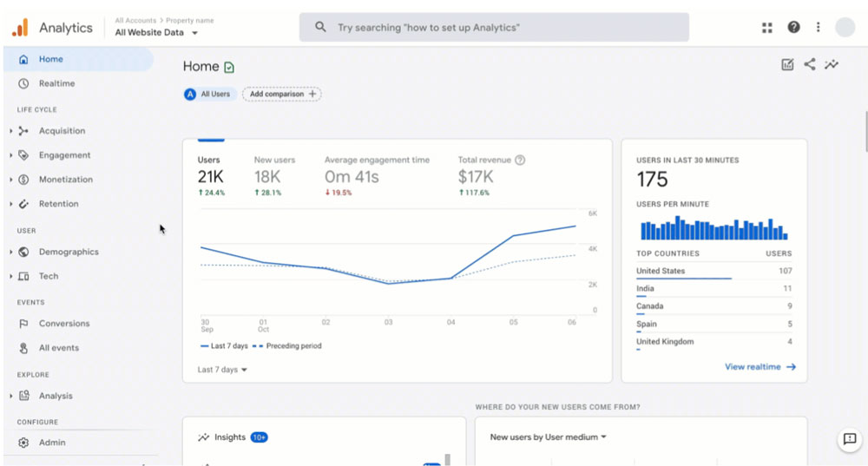Follow the View realtime link
The width and height of the screenshot is (868, 466).
click(x=760, y=367)
